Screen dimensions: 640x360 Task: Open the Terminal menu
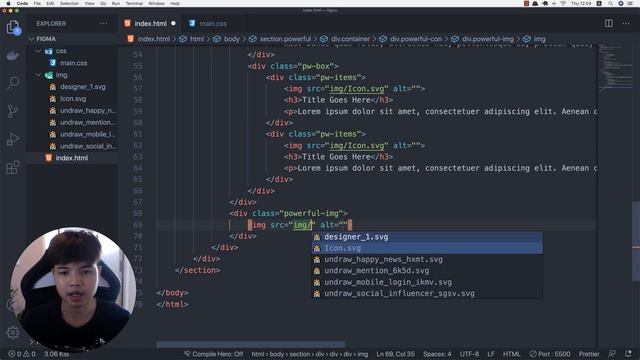click(x=134, y=3)
